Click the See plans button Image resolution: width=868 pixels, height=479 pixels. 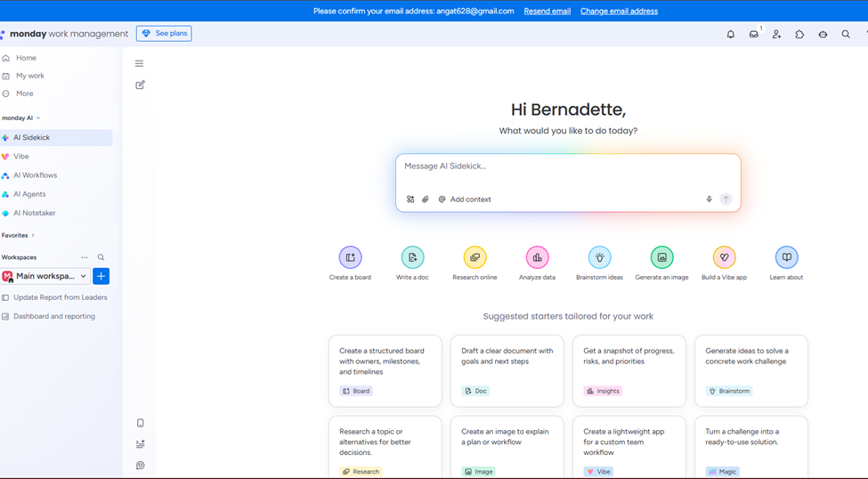tap(164, 34)
